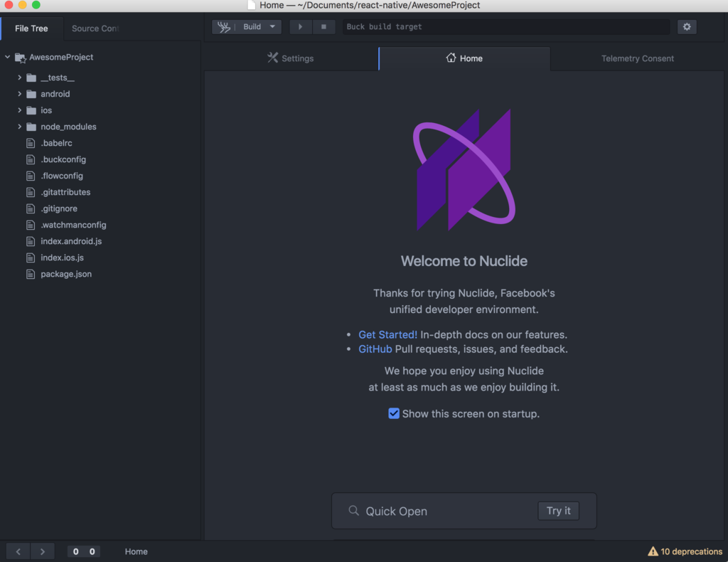Select the node_modules folder label
This screenshot has height=562, width=728.
coord(69,127)
